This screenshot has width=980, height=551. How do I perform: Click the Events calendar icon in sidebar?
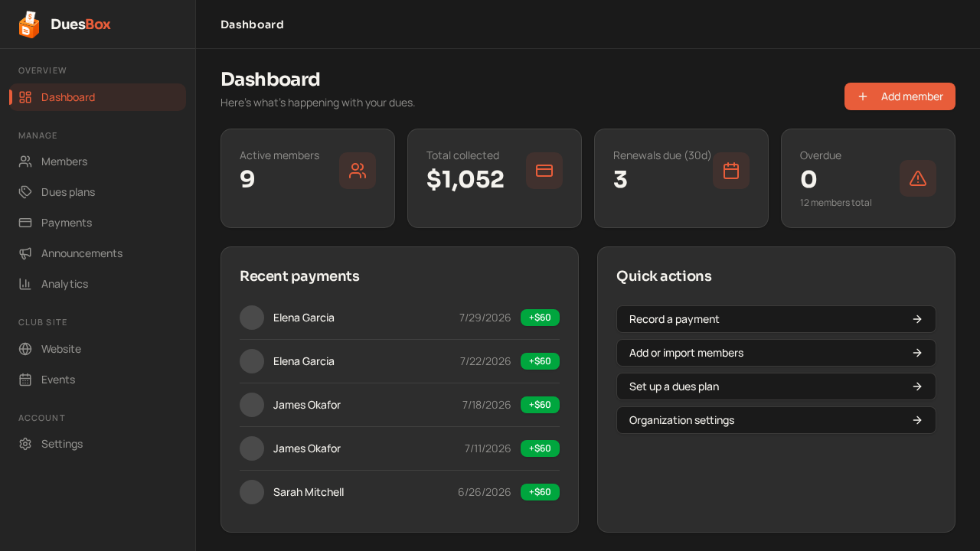pyautogui.click(x=25, y=380)
